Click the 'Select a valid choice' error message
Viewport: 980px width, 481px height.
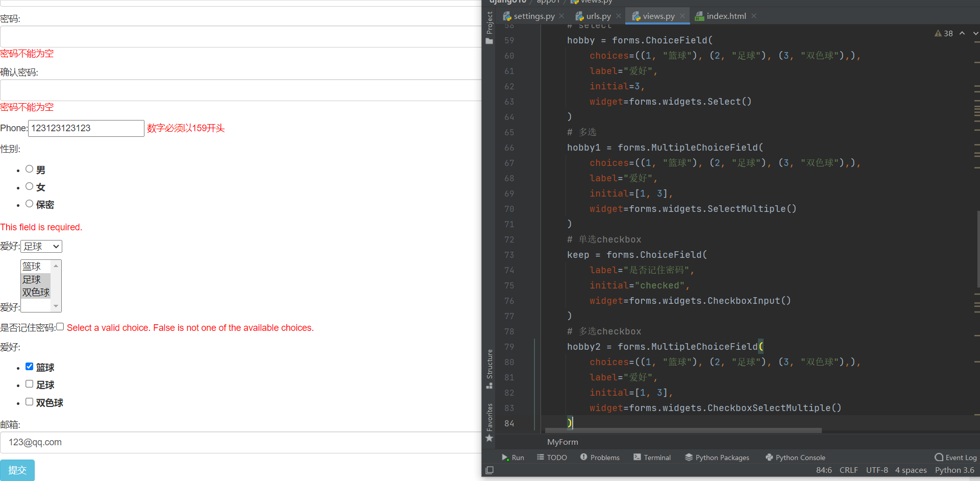coord(190,328)
